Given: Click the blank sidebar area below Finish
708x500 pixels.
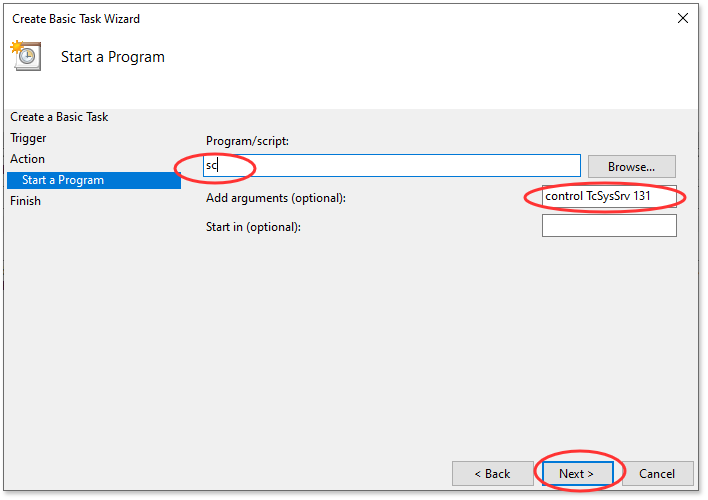Looking at the screenshot, I should [90, 330].
